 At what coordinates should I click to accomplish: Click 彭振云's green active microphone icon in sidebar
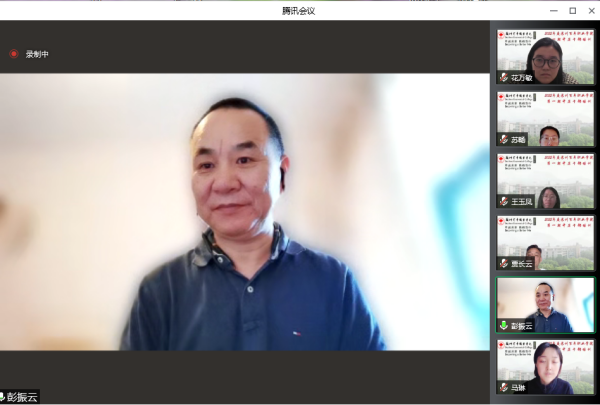click(x=504, y=325)
